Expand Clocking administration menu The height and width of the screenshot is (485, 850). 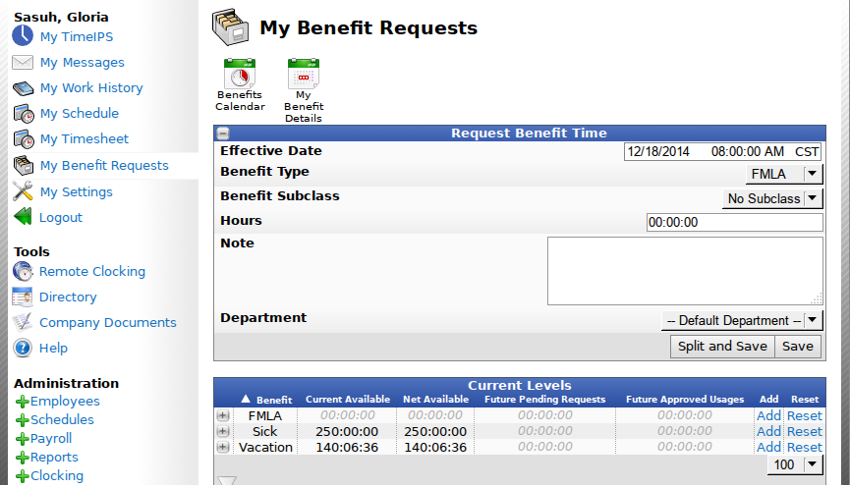(57, 476)
